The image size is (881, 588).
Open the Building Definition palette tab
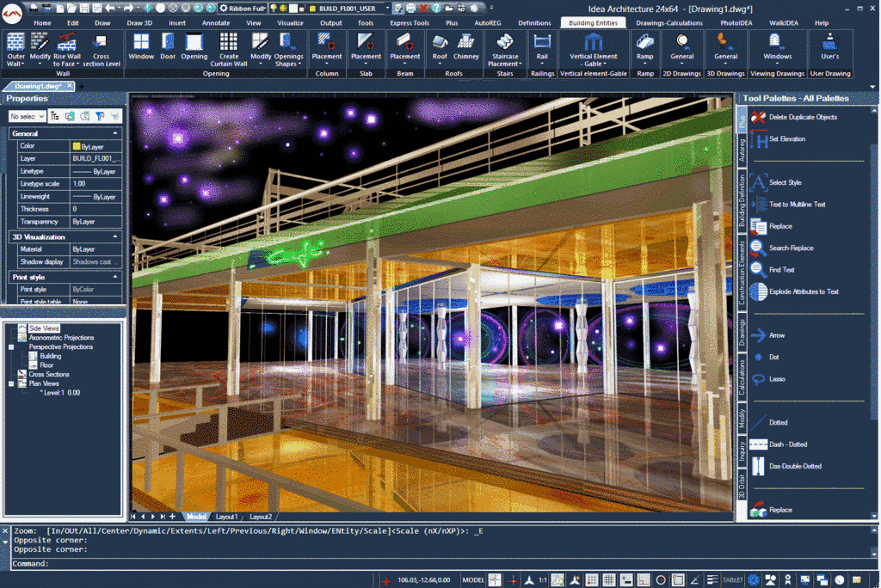pos(742,200)
